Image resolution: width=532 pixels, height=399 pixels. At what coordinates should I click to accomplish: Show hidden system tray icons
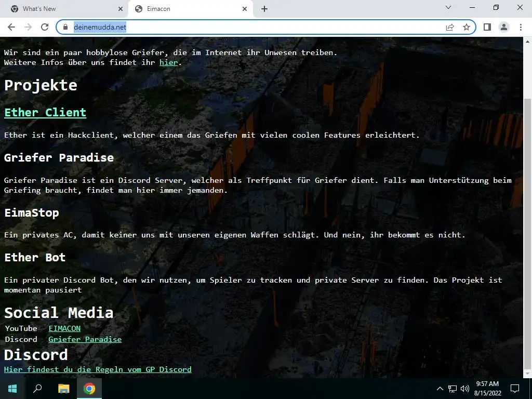(x=440, y=389)
